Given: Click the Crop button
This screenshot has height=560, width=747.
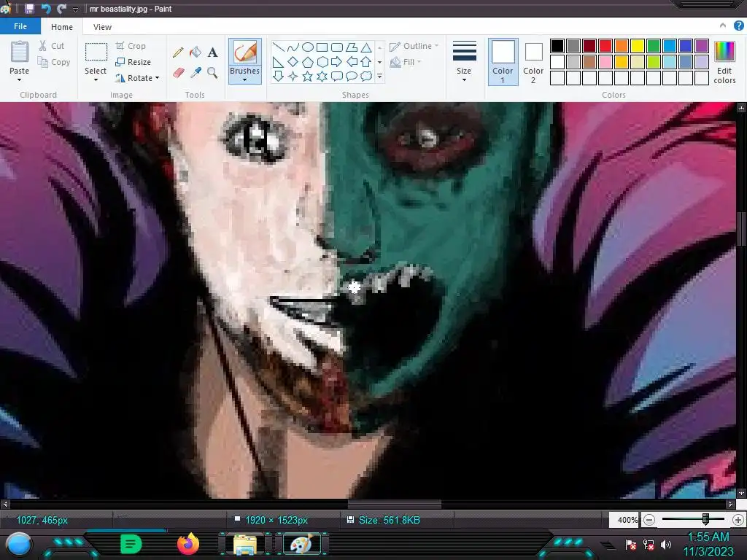Looking at the screenshot, I should 131,46.
